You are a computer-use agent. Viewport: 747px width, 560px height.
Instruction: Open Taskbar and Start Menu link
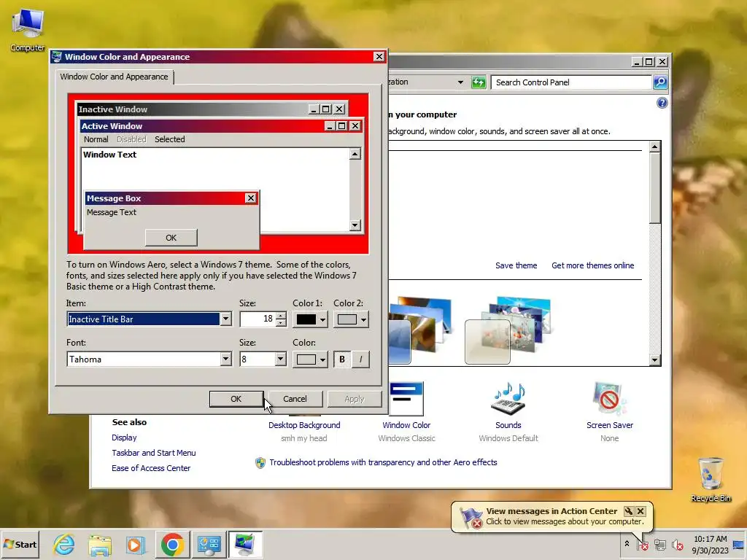point(153,452)
